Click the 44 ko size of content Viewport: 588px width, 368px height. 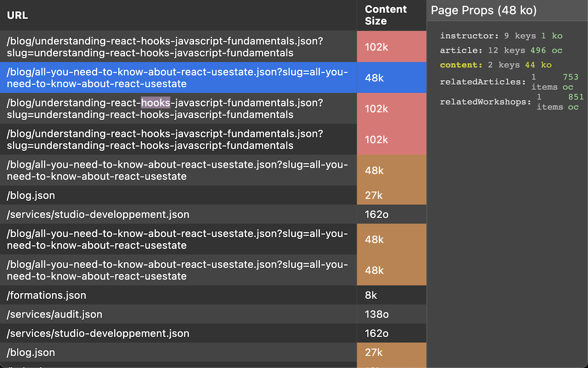(538, 65)
